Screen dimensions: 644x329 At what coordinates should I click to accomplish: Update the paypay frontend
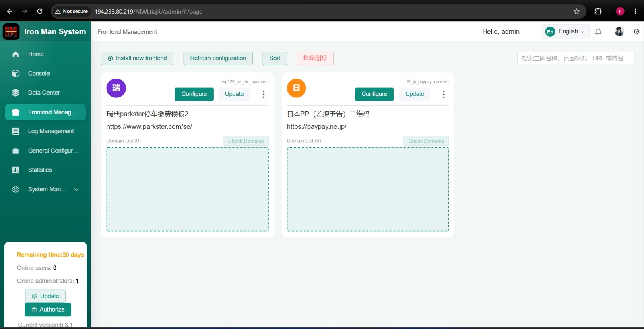(x=415, y=94)
